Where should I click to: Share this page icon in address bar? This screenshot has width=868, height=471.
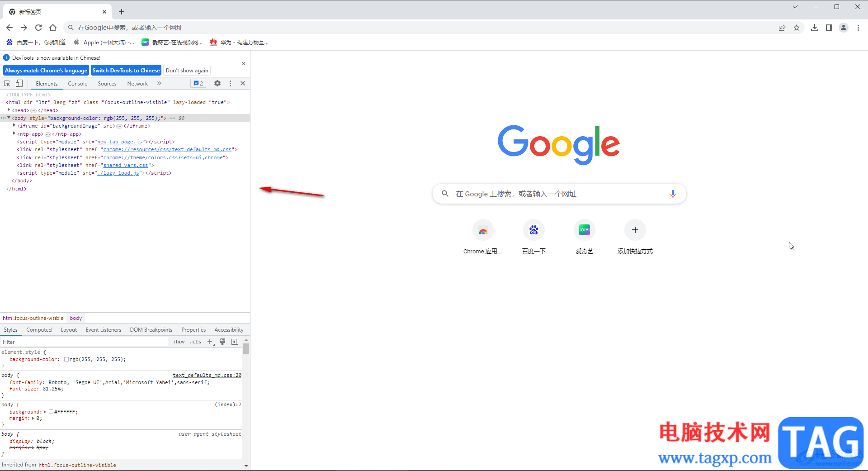(x=782, y=28)
